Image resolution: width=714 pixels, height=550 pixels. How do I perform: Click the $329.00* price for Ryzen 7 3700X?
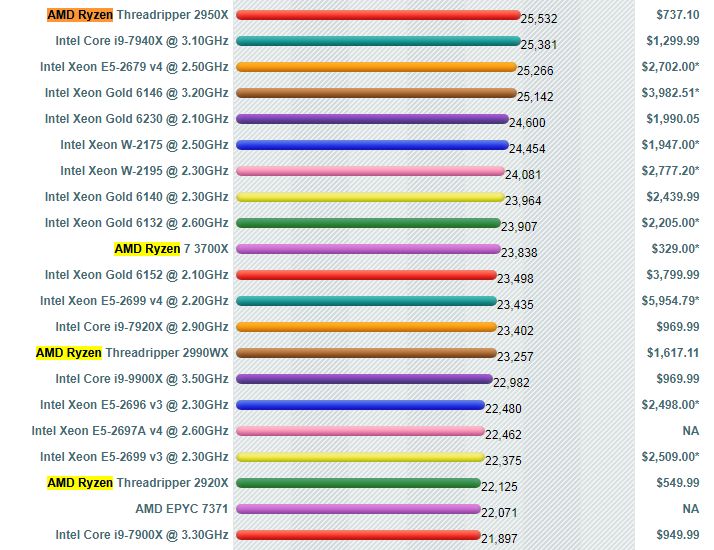[x=675, y=249]
